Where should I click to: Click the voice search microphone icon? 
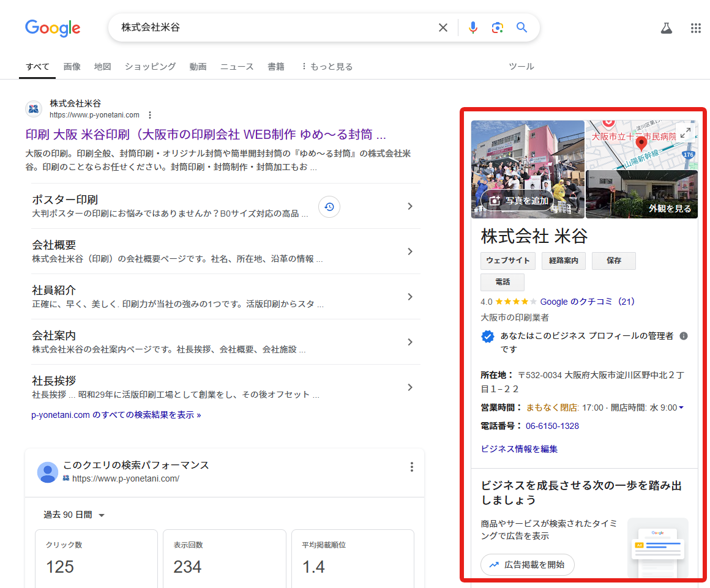point(473,28)
